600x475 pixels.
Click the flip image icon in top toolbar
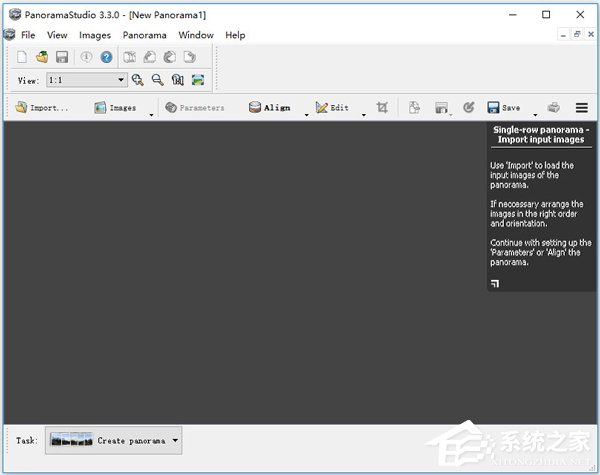[x=129, y=57]
